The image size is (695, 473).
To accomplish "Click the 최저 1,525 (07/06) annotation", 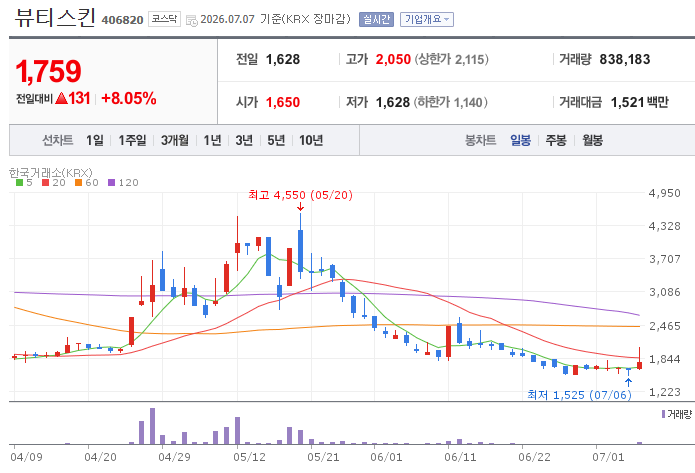I will pos(579,395).
